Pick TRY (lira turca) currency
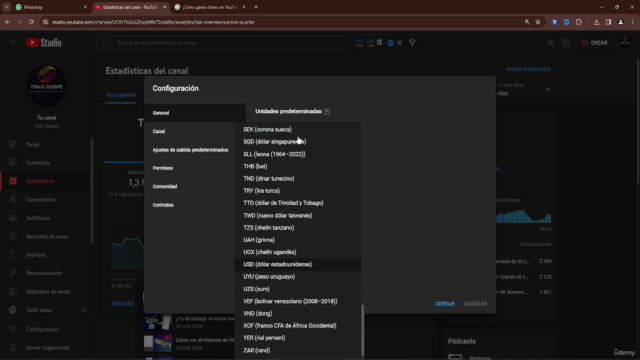This screenshot has width=640, height=360. 298,191
